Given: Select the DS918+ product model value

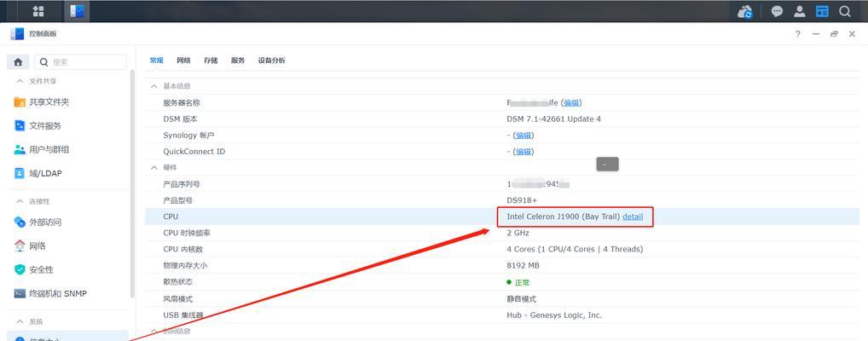Looking at the screenshot, I should 522,200.
